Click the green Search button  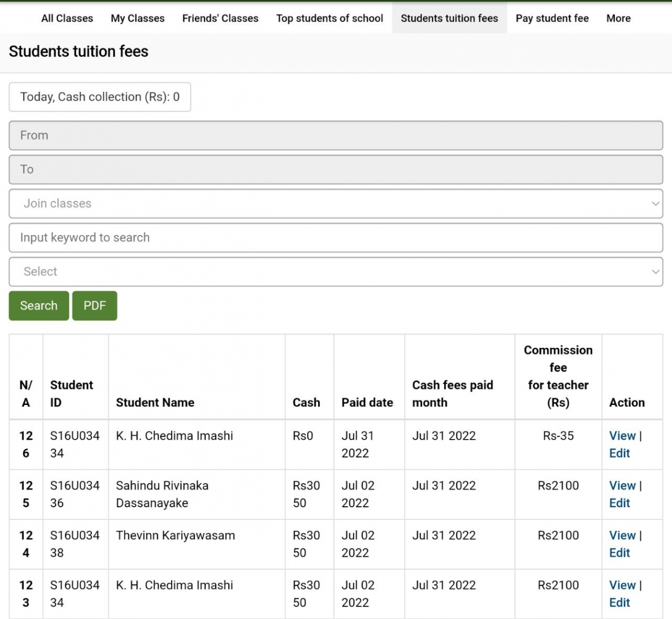(x=39, y=305)
